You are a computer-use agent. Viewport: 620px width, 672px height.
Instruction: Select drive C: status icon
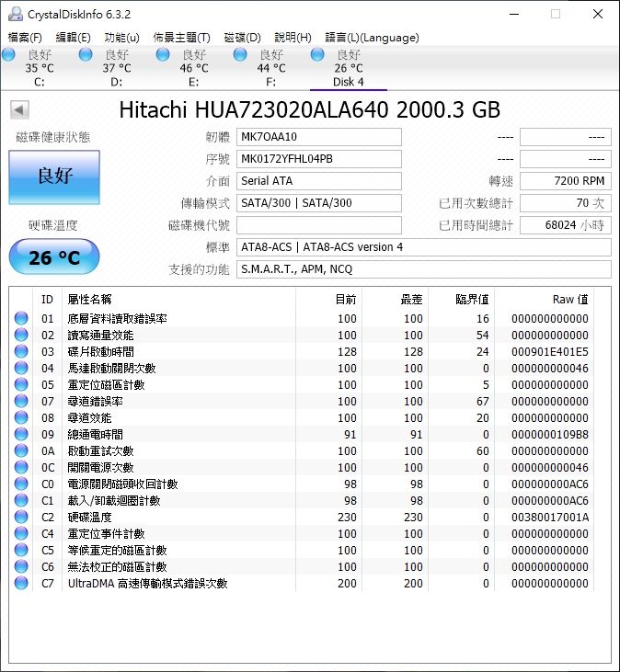[x=9, y=55]
